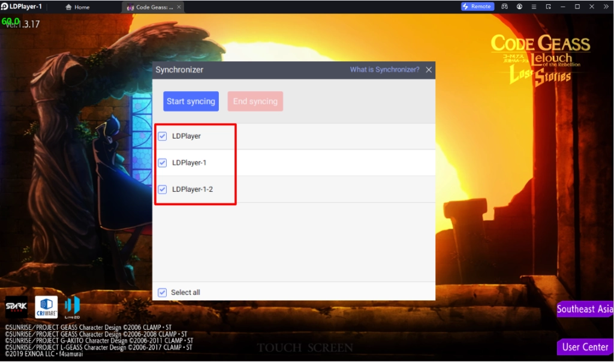Uncheck the LDPlayer-1-2 entry
This screenshot has width=614, height=364.
[x=162, y=189]
